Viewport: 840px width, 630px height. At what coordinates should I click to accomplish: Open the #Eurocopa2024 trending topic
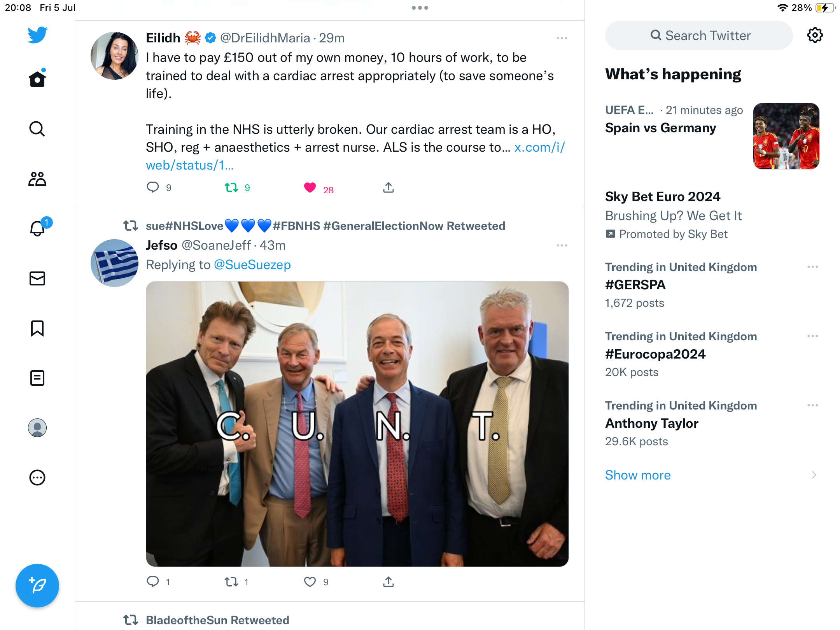[x=655, y=354]
